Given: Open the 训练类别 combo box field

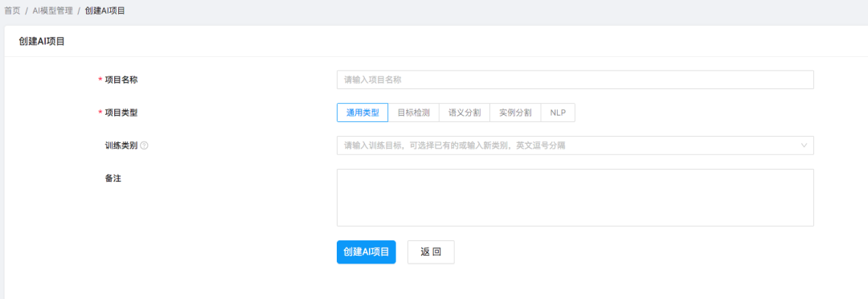Looking at the screenshot, I should coord(575,145).
